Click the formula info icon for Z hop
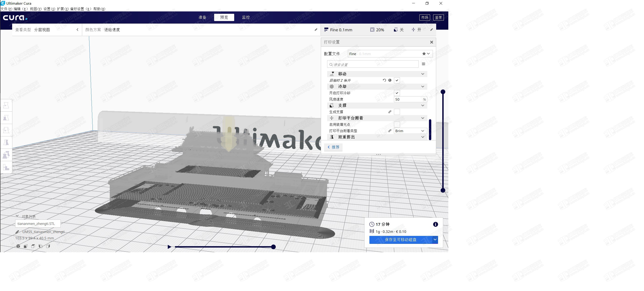Viewport: 644px width, 291px height. [x=390, y=80]
